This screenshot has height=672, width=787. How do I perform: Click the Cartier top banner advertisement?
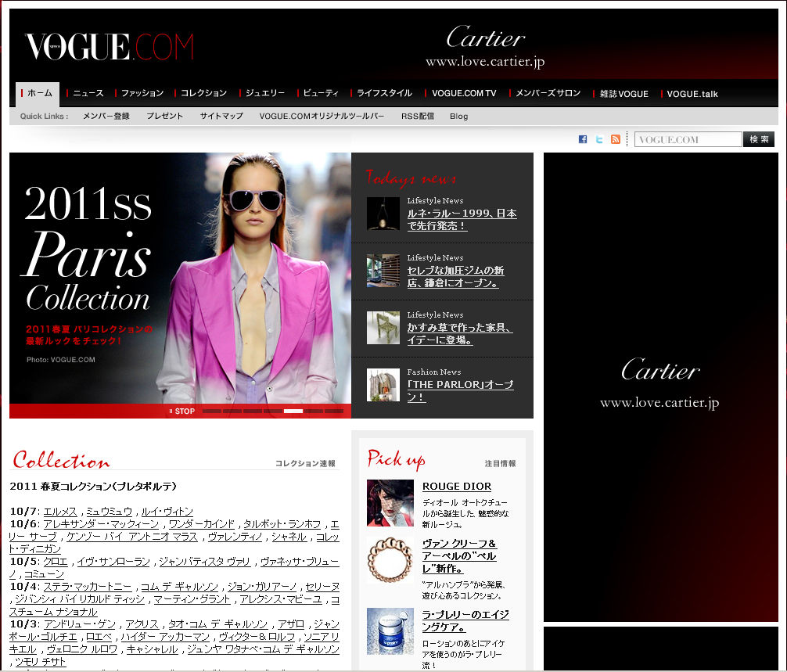pyautogui.click(x=485, y=47)
